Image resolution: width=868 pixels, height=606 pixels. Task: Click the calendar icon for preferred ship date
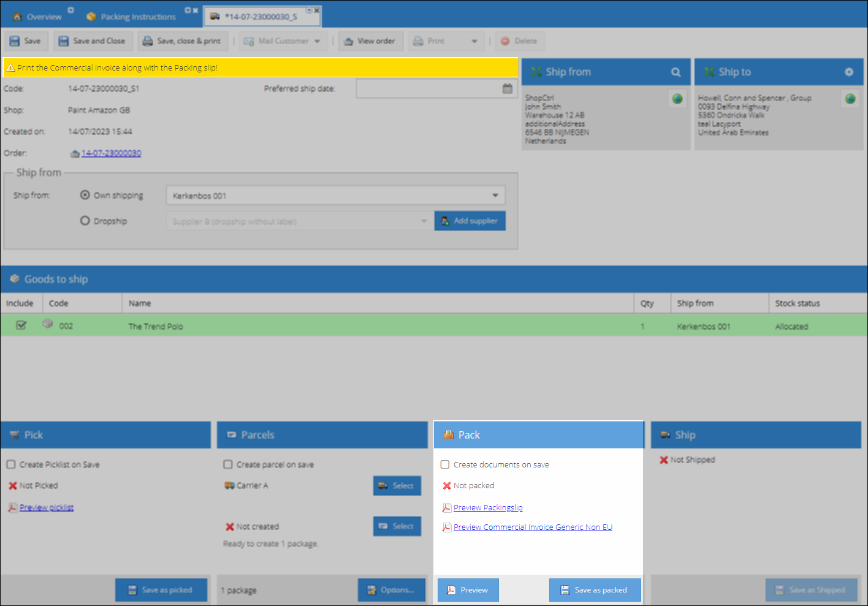coord(508,88)
